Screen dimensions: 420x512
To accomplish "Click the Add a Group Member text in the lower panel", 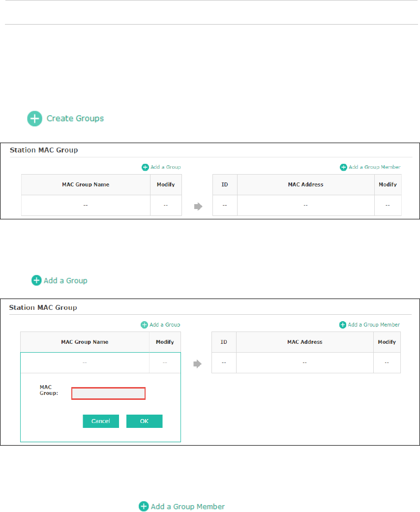I will pyautogui.click(x=374, y=325).
